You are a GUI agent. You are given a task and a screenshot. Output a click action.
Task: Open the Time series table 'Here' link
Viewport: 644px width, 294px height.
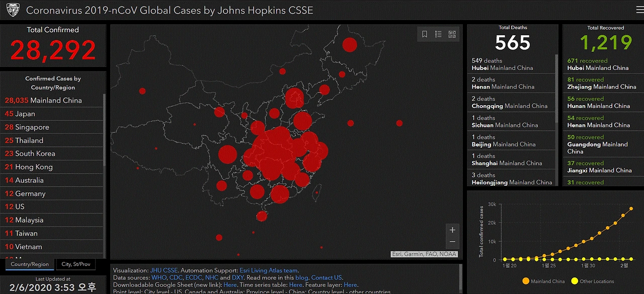click(296, 285)
